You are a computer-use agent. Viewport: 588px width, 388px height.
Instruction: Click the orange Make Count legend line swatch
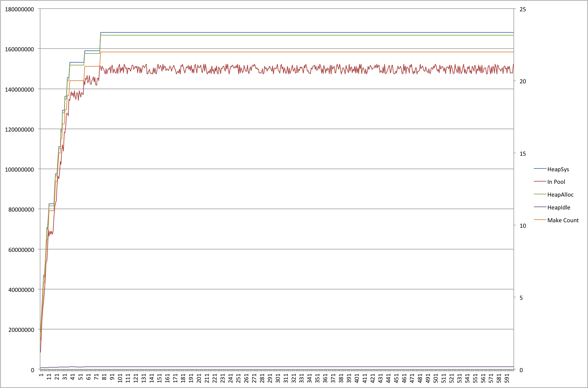tap(540, 220)
